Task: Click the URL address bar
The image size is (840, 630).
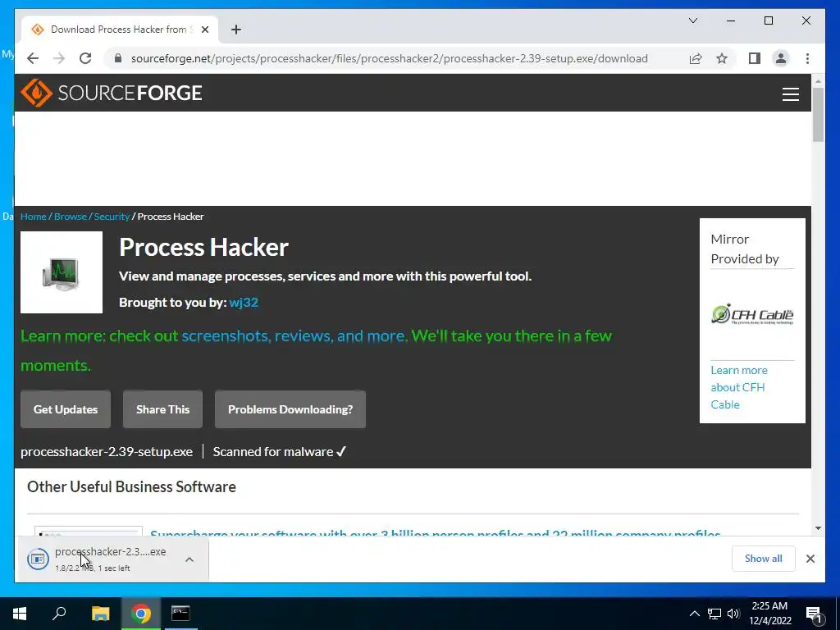Action: click(x=390, y=58)
